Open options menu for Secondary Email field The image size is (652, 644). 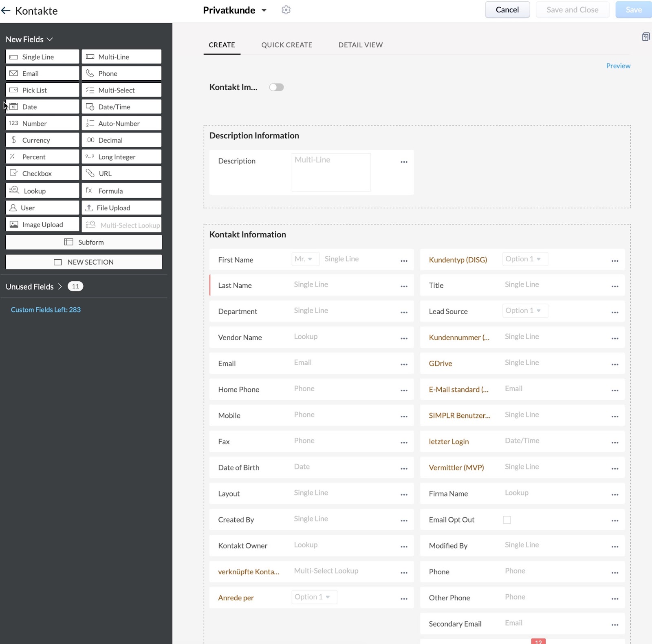(615, 625)
